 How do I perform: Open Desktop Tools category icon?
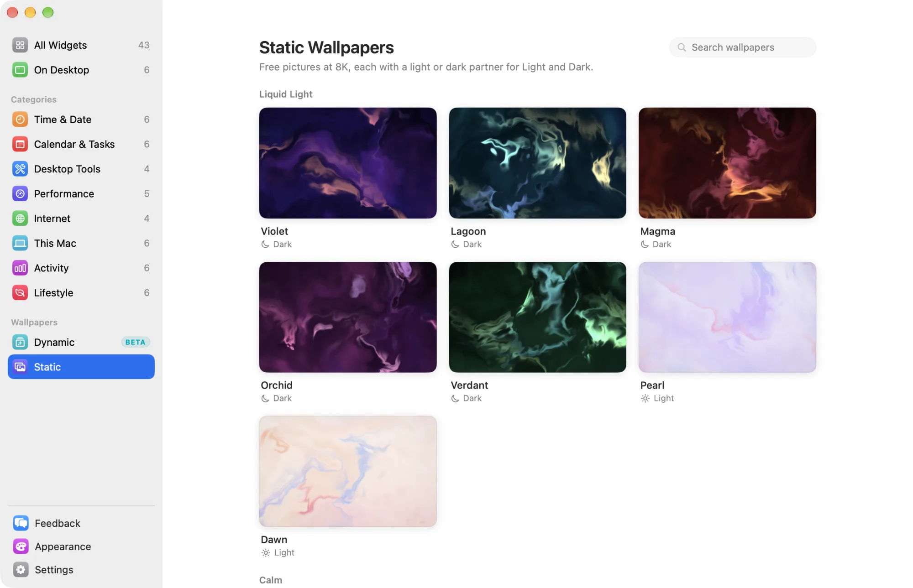[20, 169]
